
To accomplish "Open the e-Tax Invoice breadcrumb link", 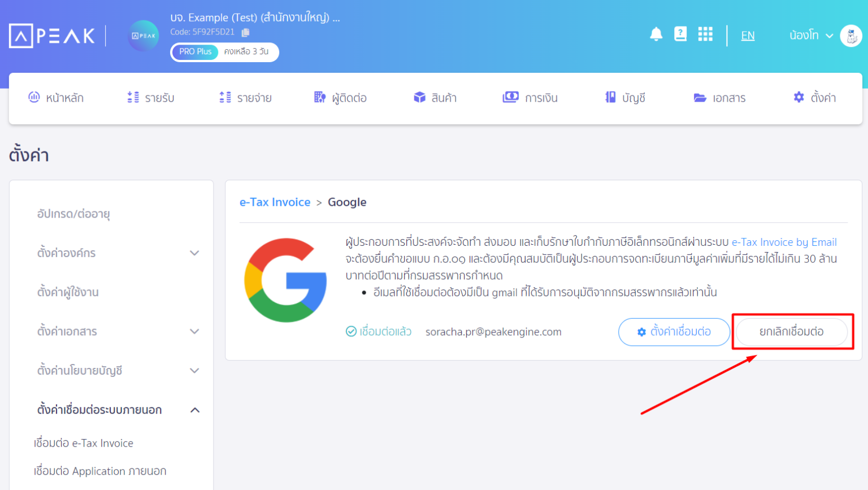I will pos(275,202).
